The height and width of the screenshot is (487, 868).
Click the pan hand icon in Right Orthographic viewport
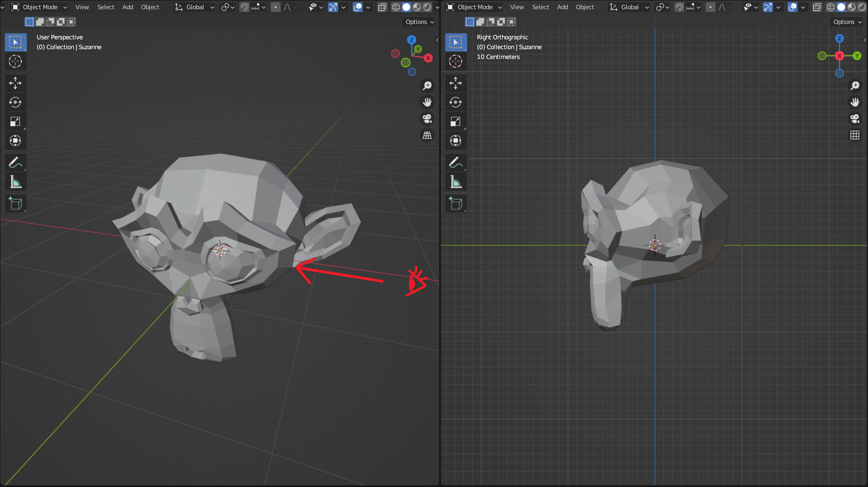click(x=855, y=102)
